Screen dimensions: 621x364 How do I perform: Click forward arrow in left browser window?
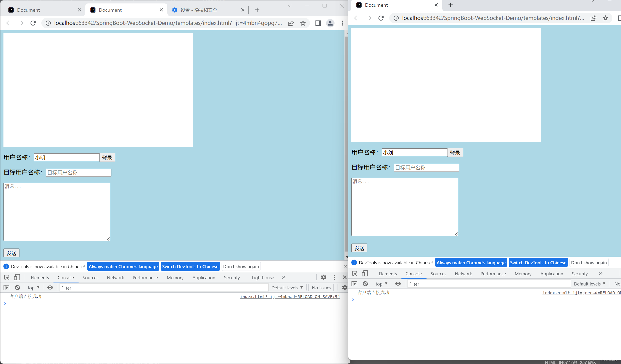tap(21, 23)
